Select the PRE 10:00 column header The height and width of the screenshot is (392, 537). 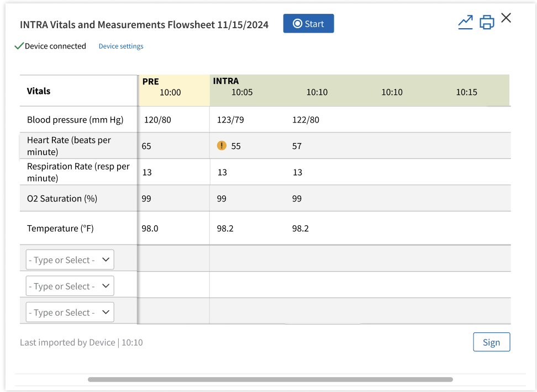pyautogui.click(x=175, y=91)
